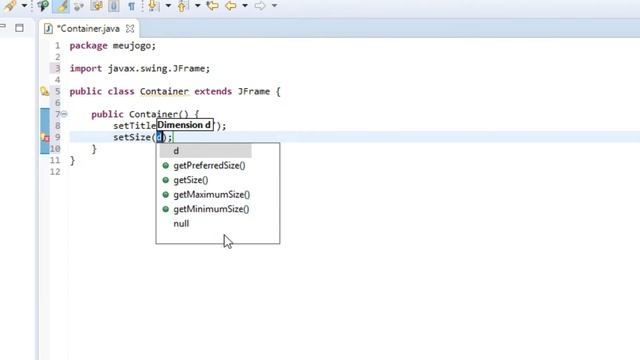Screen dimensions: 640x360
Task: Click 'public Container()' constructor on line 7
Action: [140, 114]
